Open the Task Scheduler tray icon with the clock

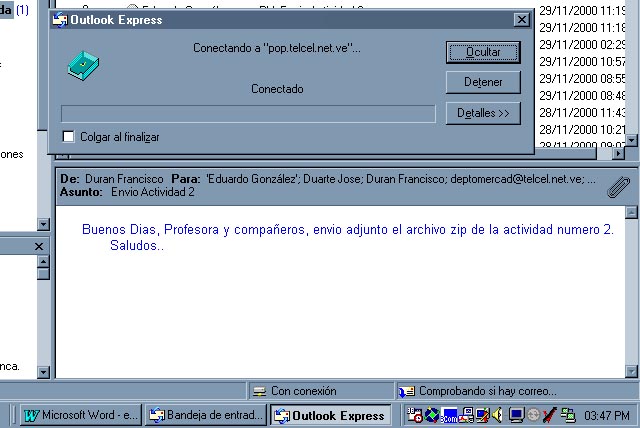[415, 415]
